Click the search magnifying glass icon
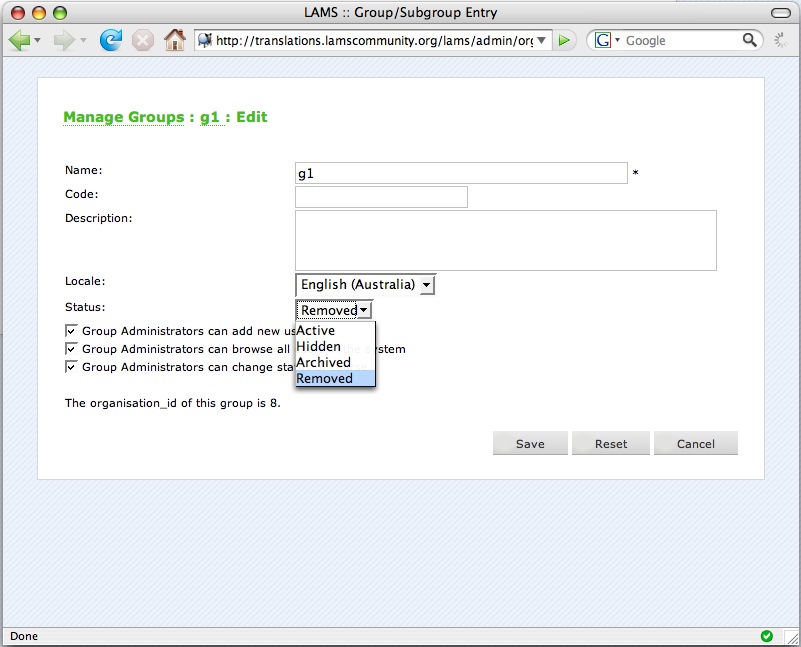 (750, 40)
